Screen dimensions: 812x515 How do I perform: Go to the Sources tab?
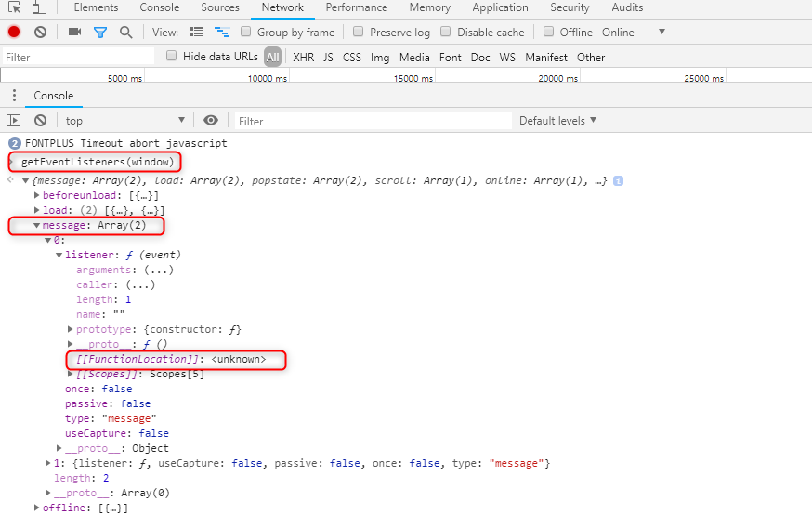pyautogui.click(x=220, y=7)
